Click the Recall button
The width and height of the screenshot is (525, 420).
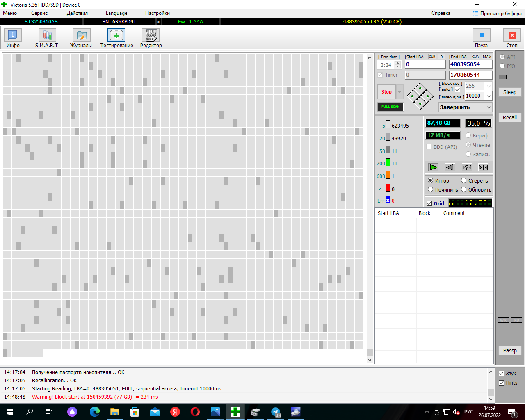pos(510,117)
